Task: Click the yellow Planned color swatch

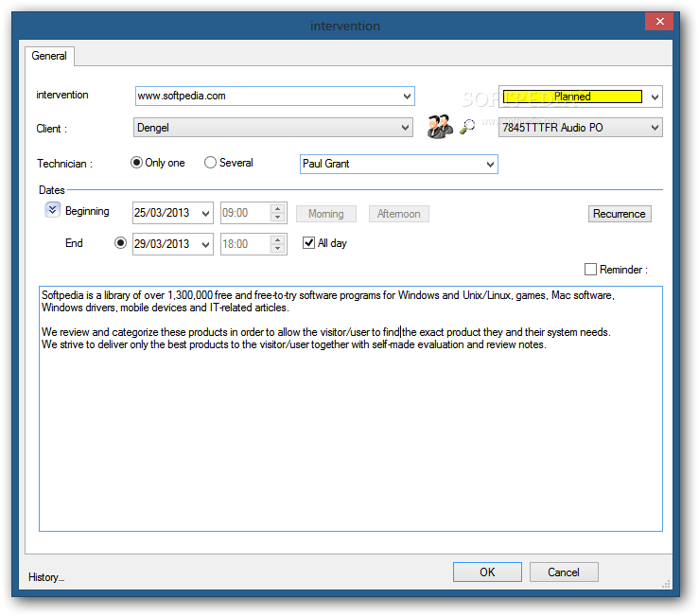Action: point(572,97)
